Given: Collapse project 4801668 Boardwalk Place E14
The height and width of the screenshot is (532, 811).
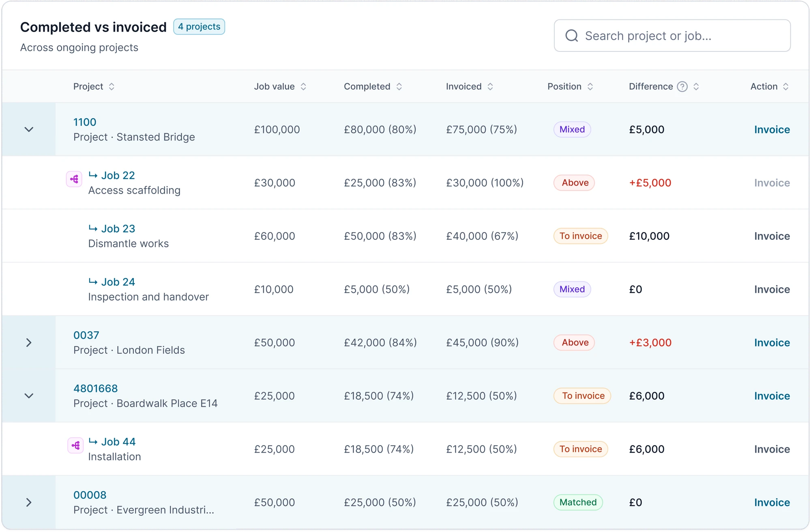Looking at the screenshot, I should pyautogui.click(x=29, y=396).
